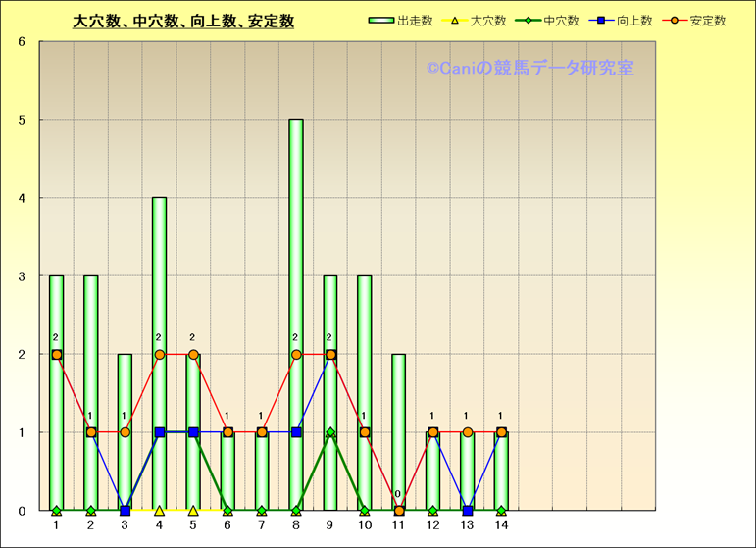This screenshot has height=548, width=756.
Task: Click the x-axis label 1
Action: click(56, 525)
